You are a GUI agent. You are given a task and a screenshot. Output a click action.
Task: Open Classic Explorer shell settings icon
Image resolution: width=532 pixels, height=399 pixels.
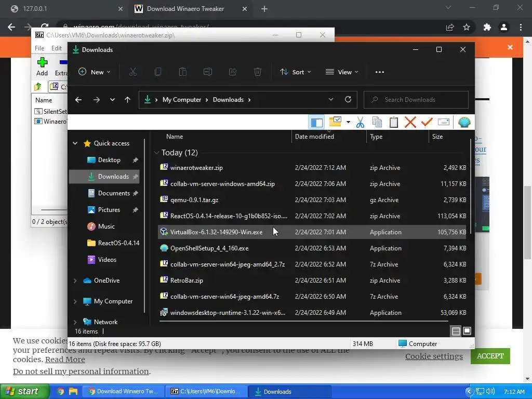[464, 122]
